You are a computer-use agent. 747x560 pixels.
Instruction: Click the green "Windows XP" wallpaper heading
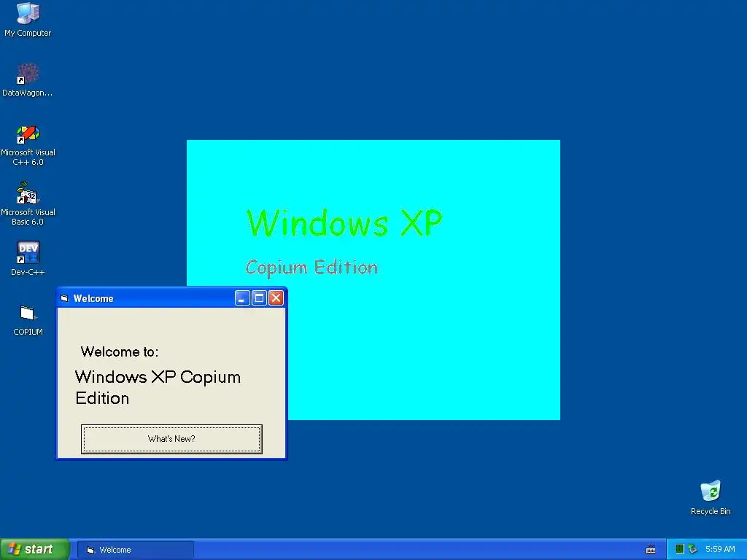pos(344,223)
